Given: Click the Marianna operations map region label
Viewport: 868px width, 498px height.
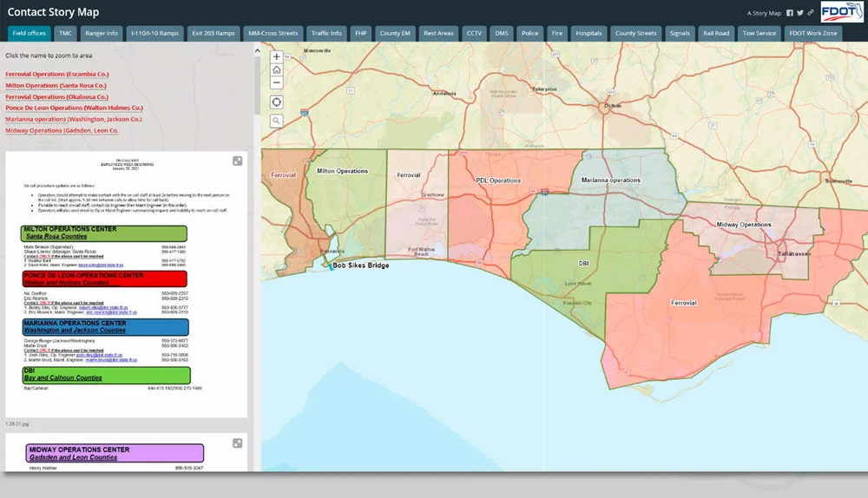Looking at the screenshot, I should (610, 180).
